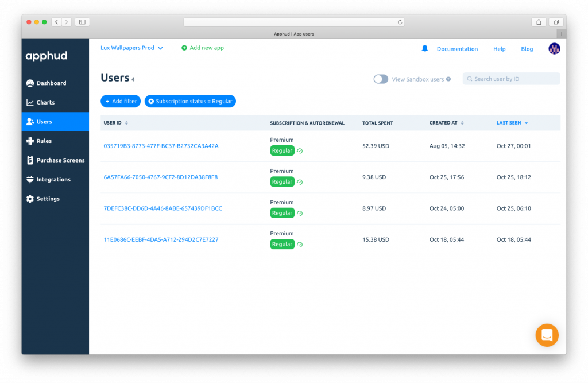
Task: Sort table by Created At arrows
Action: [x=462, y=123]
